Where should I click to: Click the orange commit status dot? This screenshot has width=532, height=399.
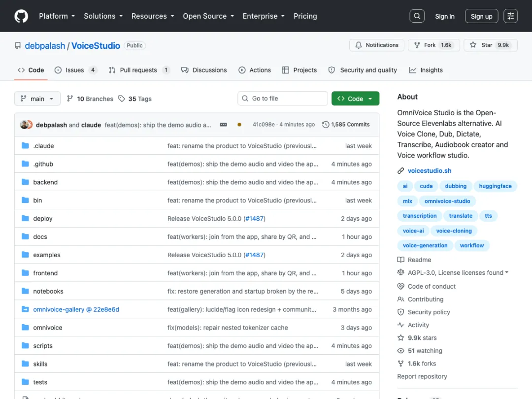click(239, 125)
